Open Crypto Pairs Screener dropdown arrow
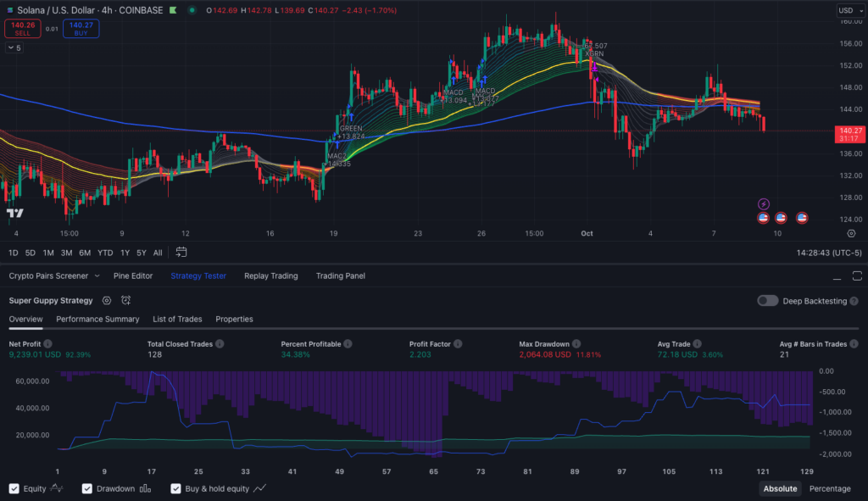 (97, 276)
